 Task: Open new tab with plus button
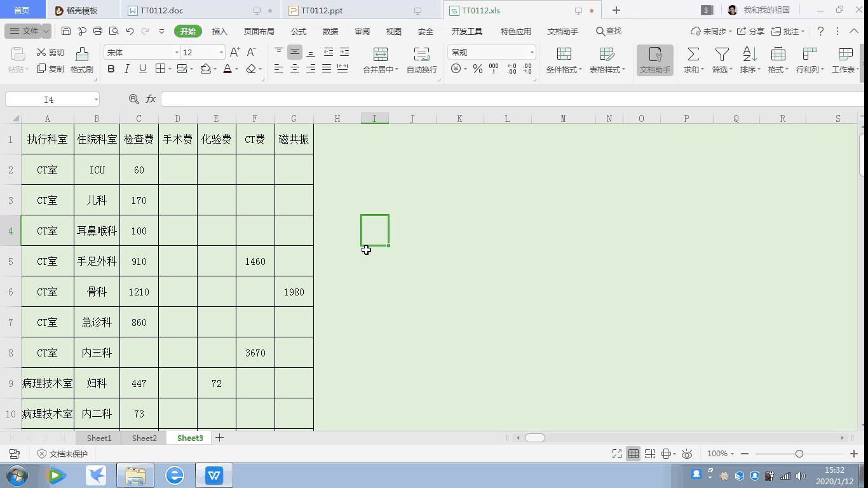(x=616, y=10)
